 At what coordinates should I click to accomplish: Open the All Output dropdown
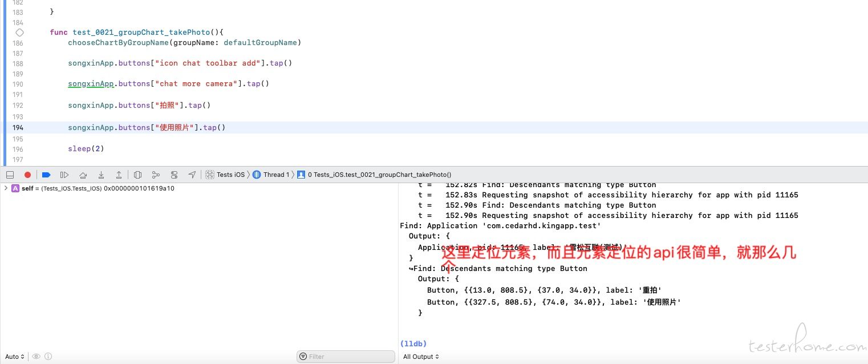coord(421,357)
